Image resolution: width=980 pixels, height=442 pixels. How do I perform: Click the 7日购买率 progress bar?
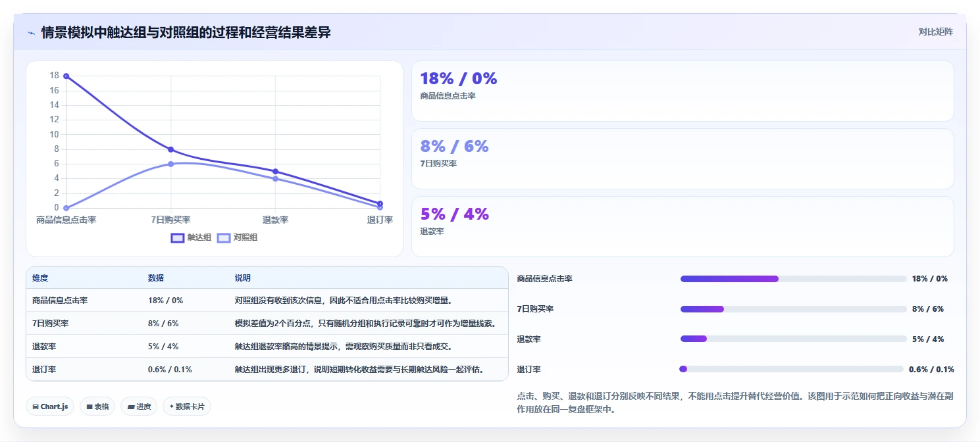794,309
